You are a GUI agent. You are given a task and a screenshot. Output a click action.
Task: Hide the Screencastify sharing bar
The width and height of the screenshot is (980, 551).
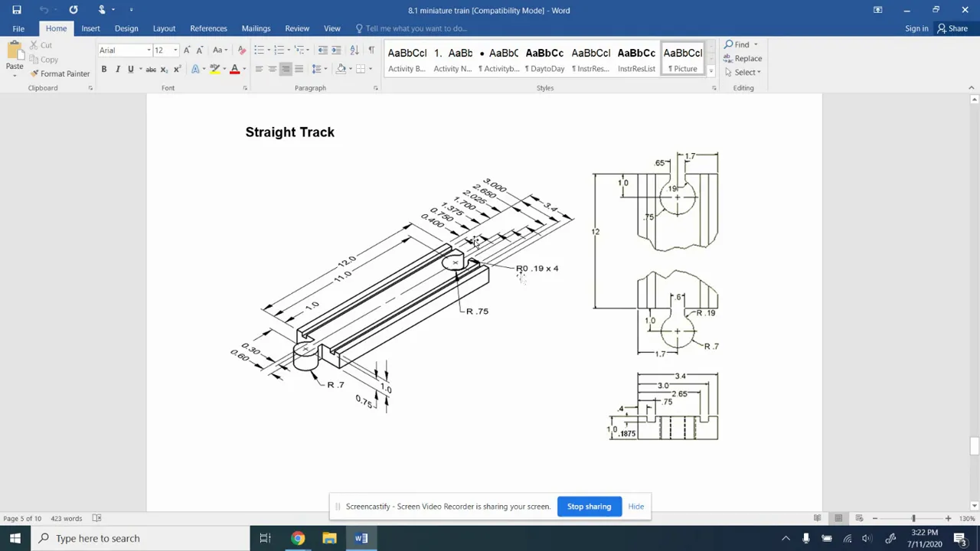636,507
